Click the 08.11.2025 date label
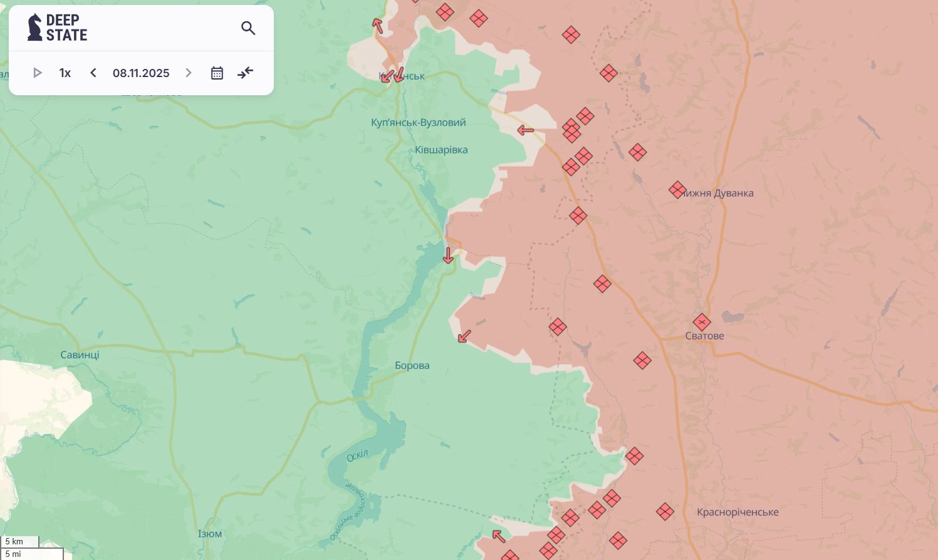Screen dimensions: 938x560 [141, 73]
